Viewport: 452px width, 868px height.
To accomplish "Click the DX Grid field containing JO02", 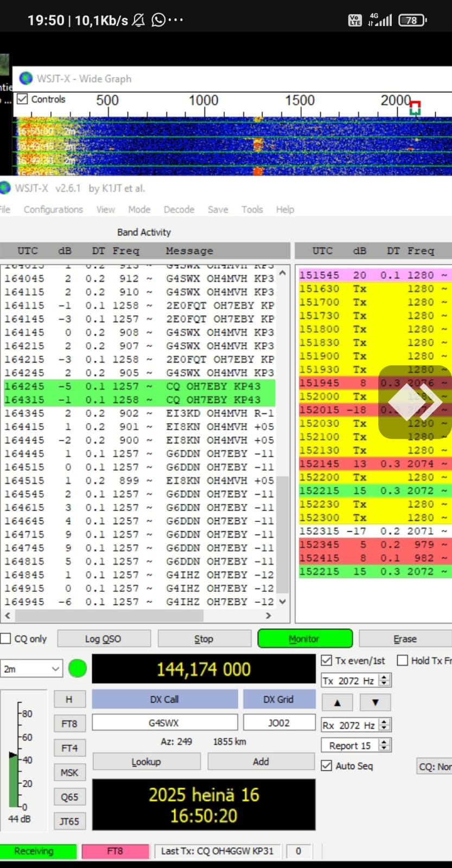I will coord(279,723).
